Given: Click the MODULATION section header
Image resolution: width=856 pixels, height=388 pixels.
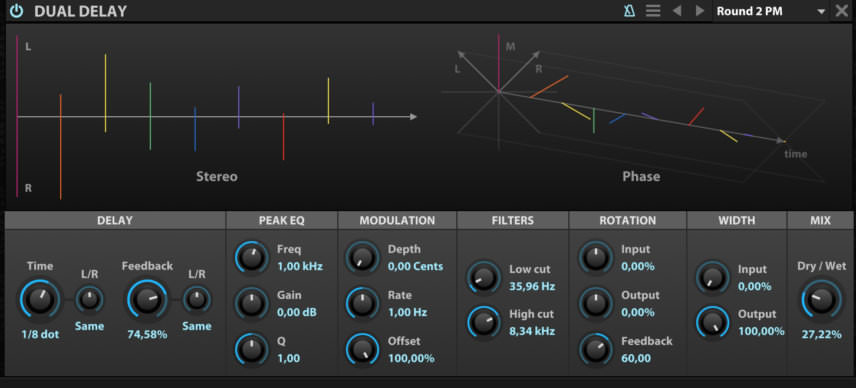Looking at the screenshot, I should [397, 220].
